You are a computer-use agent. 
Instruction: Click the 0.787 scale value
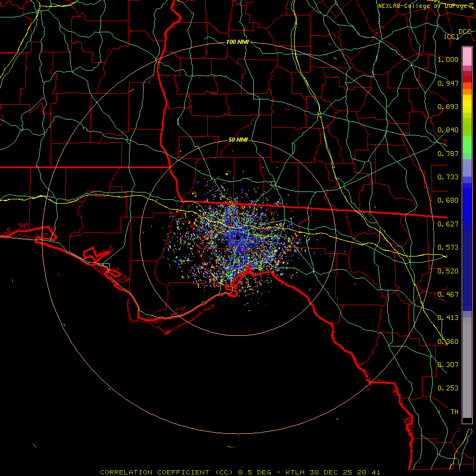point(448,153)
